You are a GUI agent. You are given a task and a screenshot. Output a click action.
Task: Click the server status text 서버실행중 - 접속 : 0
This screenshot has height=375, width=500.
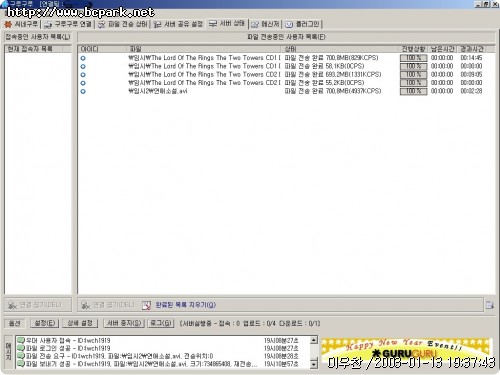click(x=211, y=323)
